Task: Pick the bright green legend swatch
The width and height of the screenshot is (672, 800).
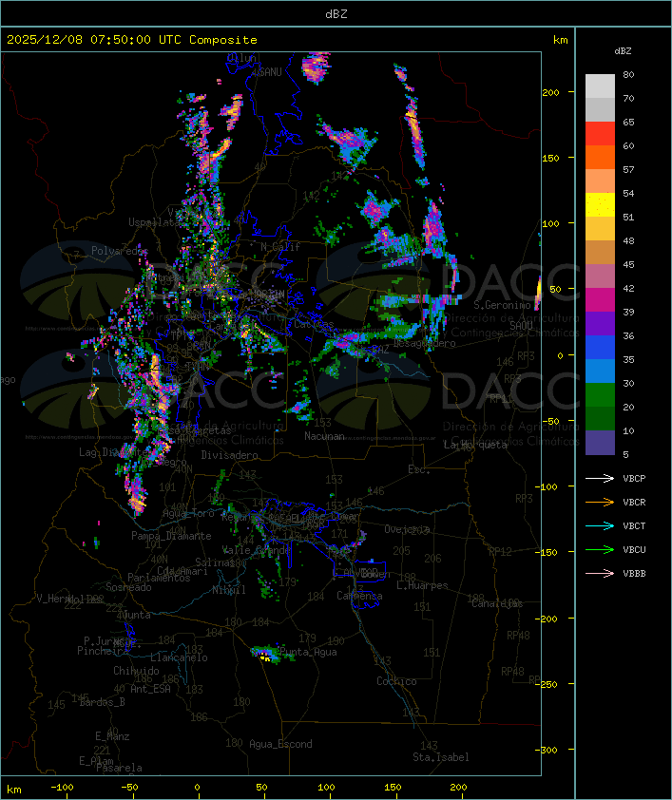Action: point(600,395)
